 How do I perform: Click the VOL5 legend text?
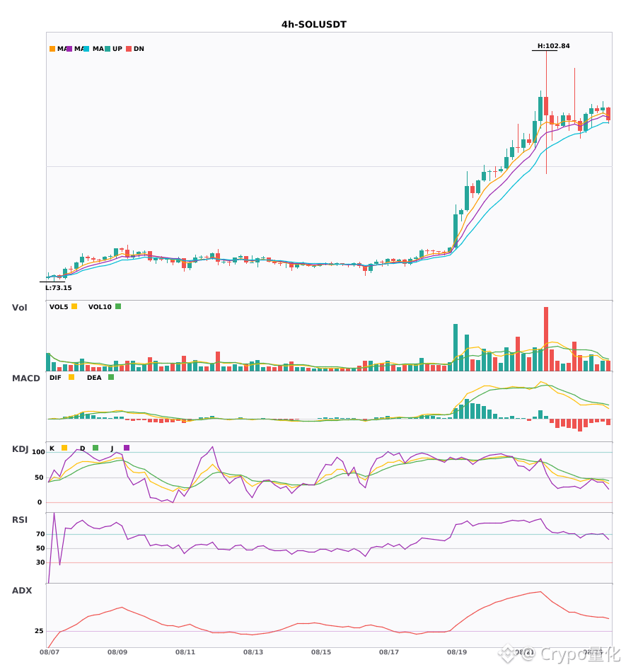tap(59, 307)
